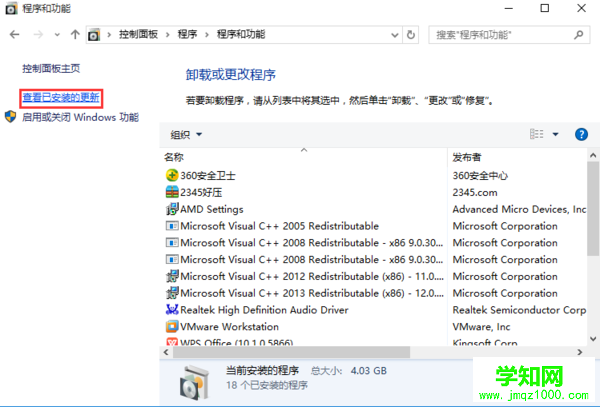The image size is (600, 407).
Task: Open 启用或关闭 Windows 功能 link
Action: click(x=80, y=117)
